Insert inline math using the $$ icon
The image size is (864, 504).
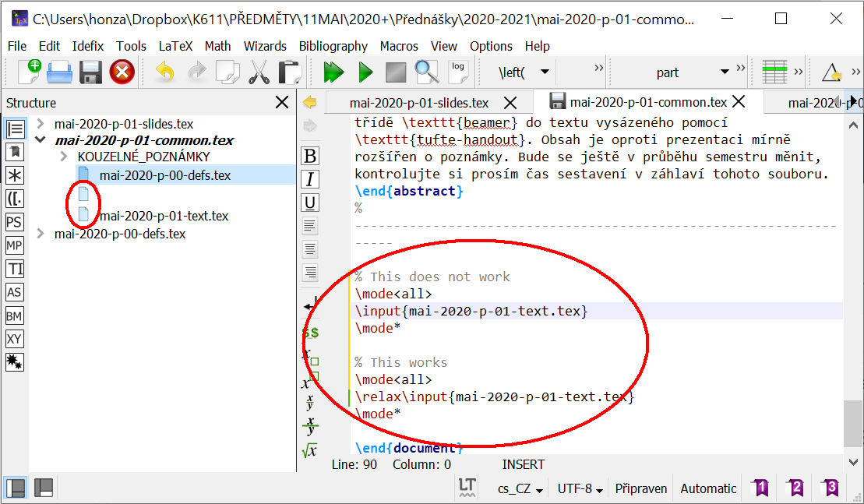(x=309, y=332)
